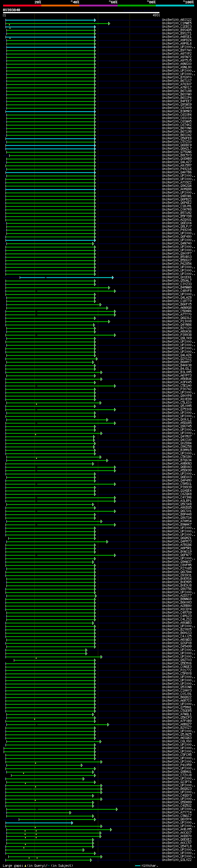Select hit label UniRef100_P30742
Image resolution: width=197 pixels, height=868 pixels.
point(177,389)
